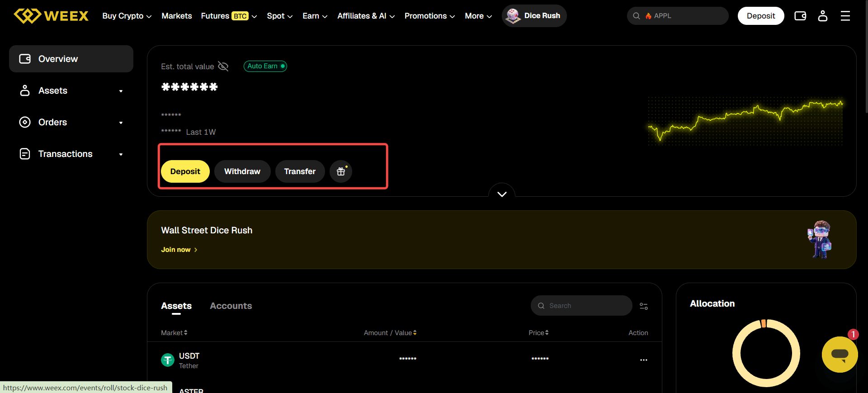Image resolution: width=868 pixels, height=393 pixels.
Task: Open the chat support bubble
Action: (x=840, y=355)
